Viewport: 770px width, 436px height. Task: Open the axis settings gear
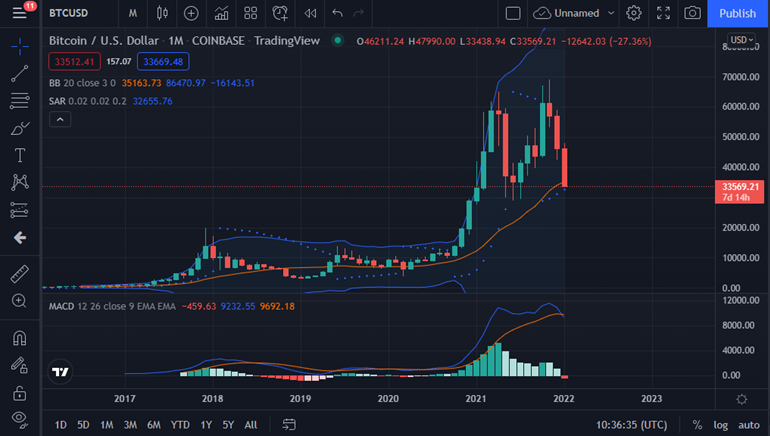(x=742, y=399)
